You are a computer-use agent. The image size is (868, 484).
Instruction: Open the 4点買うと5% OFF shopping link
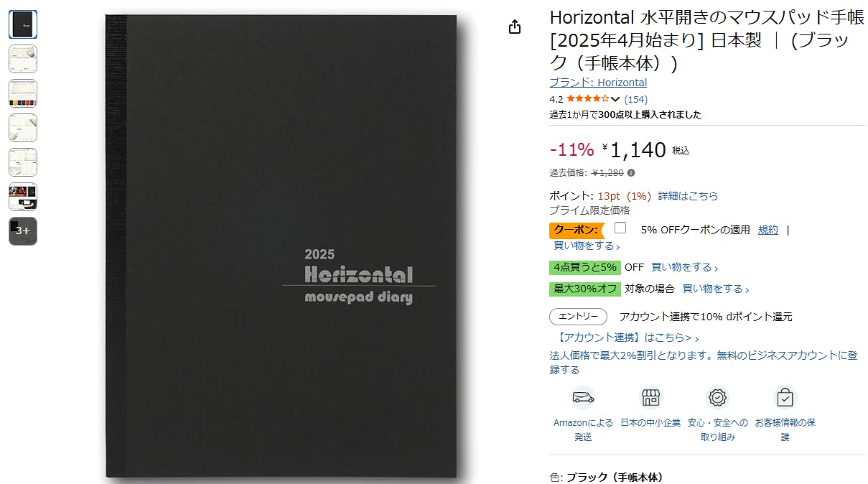coord(685,267)
